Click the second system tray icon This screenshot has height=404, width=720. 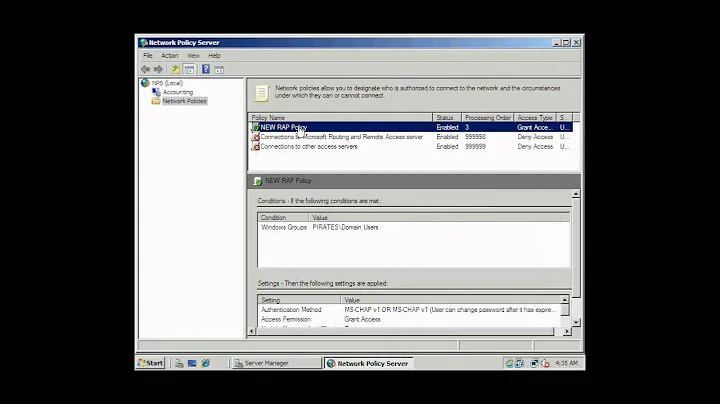[x=519, y=363]
